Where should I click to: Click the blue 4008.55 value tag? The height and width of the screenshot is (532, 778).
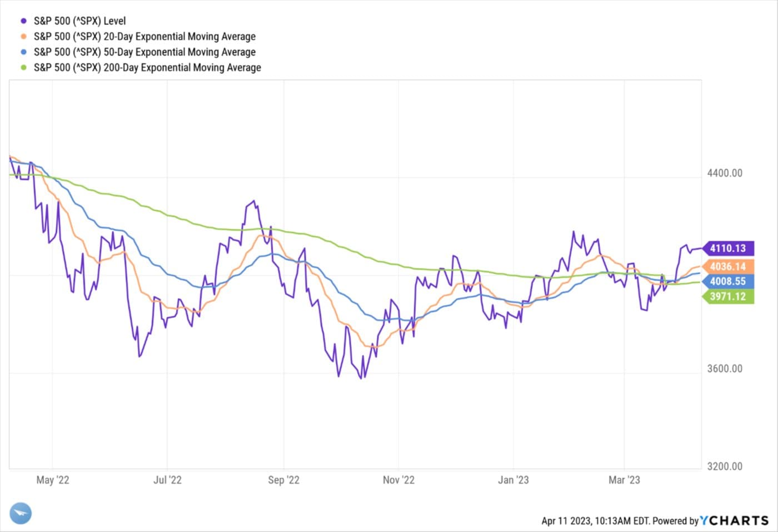click(728, 281)
